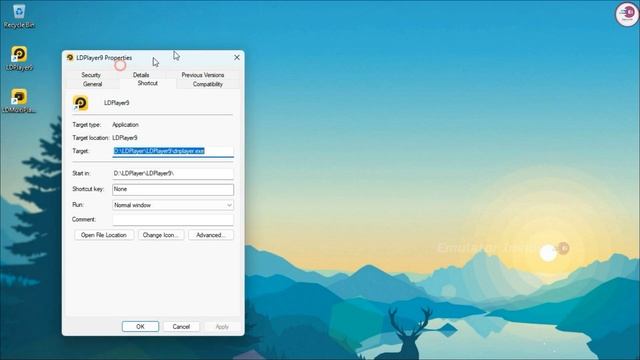Screen dimensions: 640x360
Task: Switch to the Security tab
Action: [91, 75]
